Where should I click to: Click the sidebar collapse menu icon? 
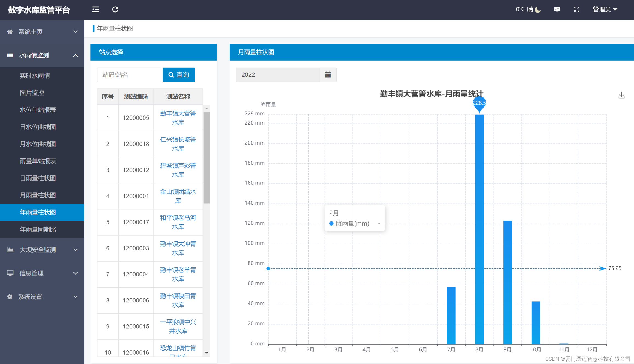click(x=95, y=10)
